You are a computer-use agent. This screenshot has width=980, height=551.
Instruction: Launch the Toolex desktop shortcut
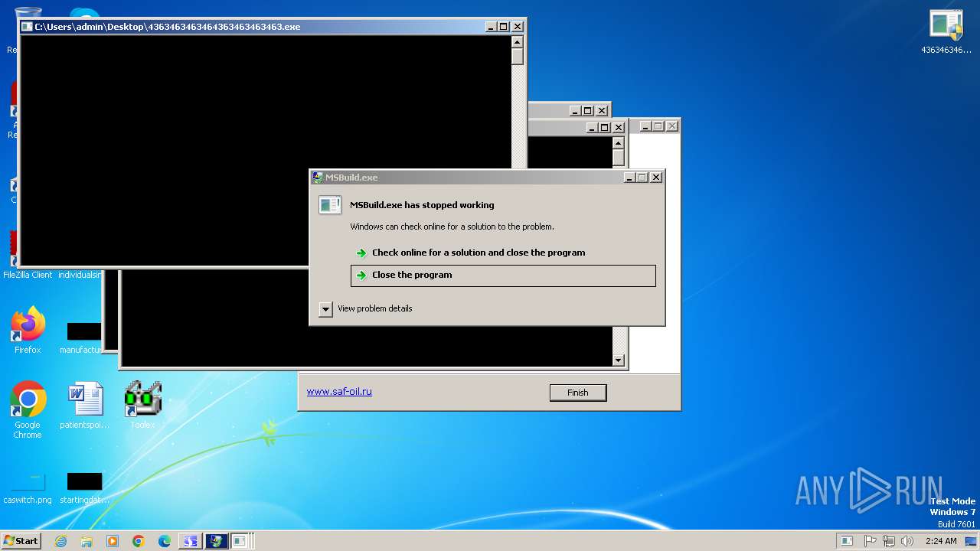[142, 404]
